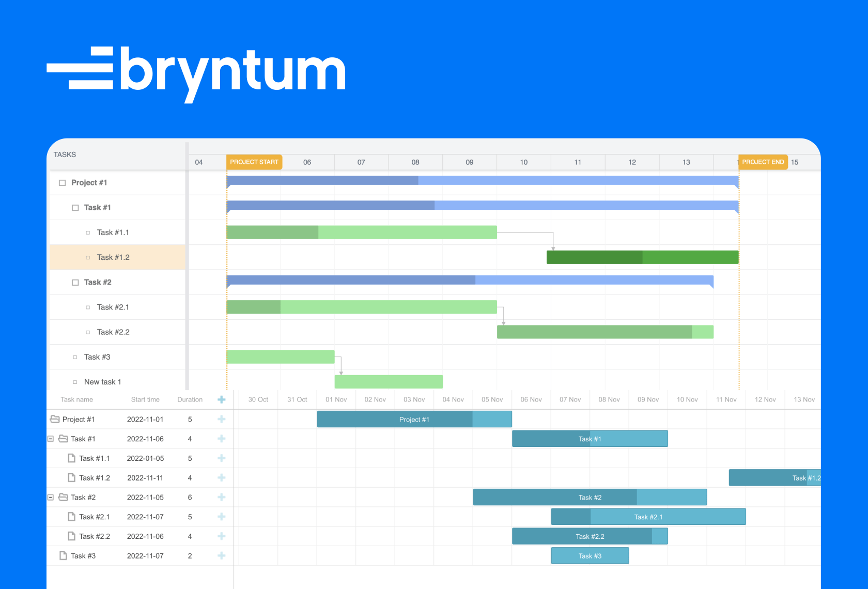Collapse the Task #1 group in the grid
Viewport: 868px width, 589px height.
[x=50, y=439]
